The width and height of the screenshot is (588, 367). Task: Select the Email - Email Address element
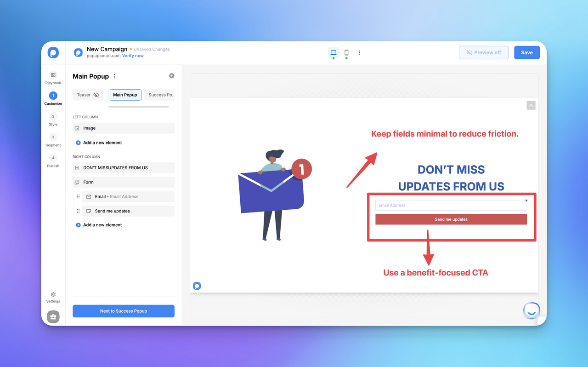point(128,196)
